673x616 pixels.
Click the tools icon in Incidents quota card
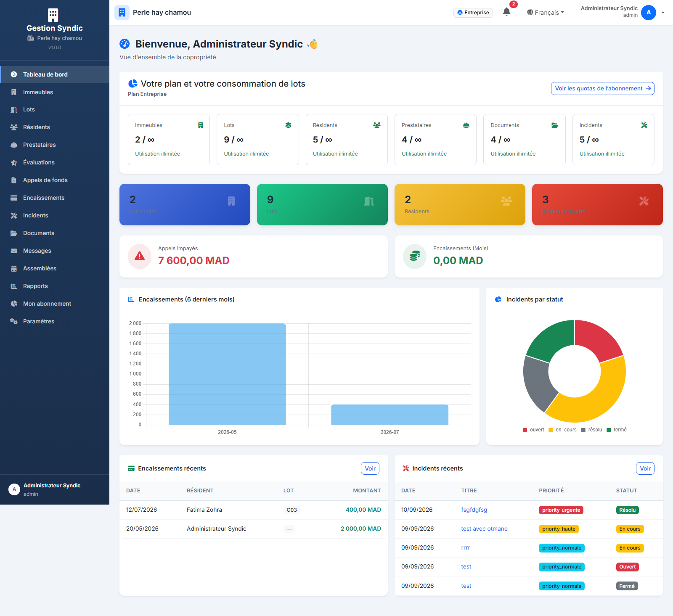tap(644, 125)
